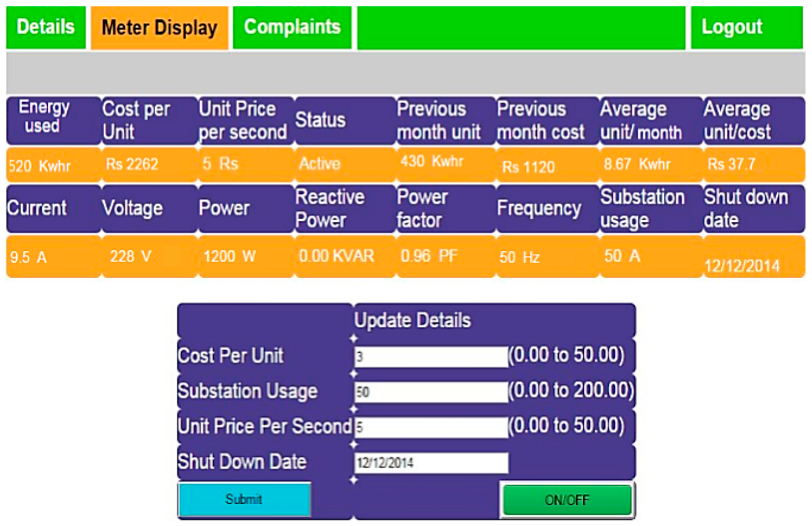
Task: Click the Logout button
Action: click(746, 27)
